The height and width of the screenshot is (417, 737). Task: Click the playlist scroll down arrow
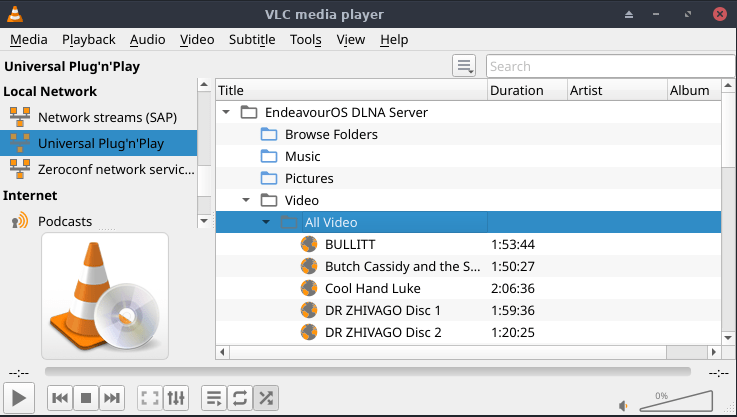pyautogui.click(x=728, y=338)
